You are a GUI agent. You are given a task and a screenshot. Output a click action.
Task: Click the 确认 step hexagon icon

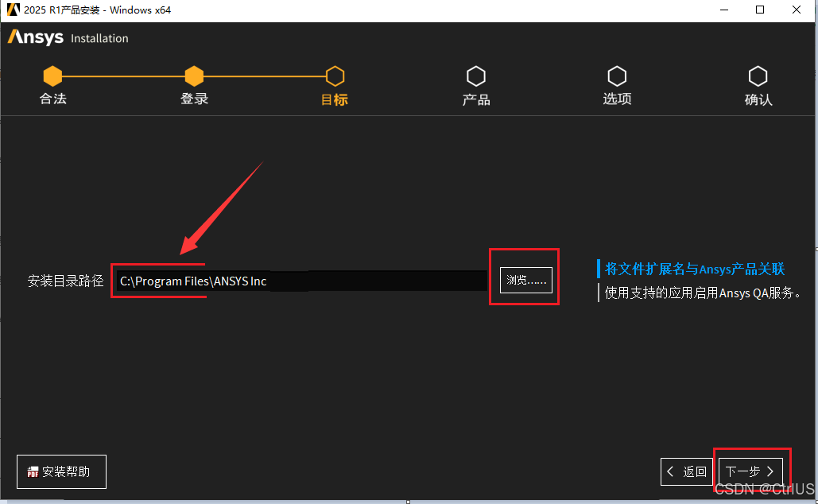coord(758,76)
